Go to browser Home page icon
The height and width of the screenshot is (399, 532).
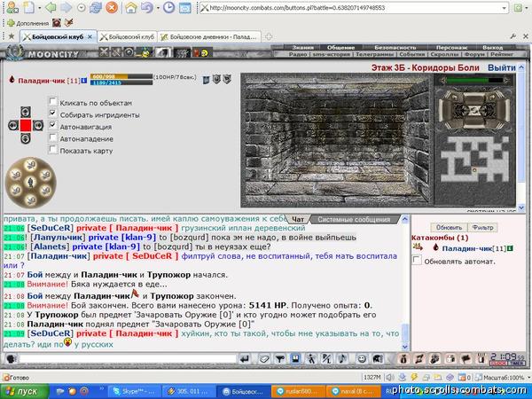pyautogui.click(x=130, y=7)
